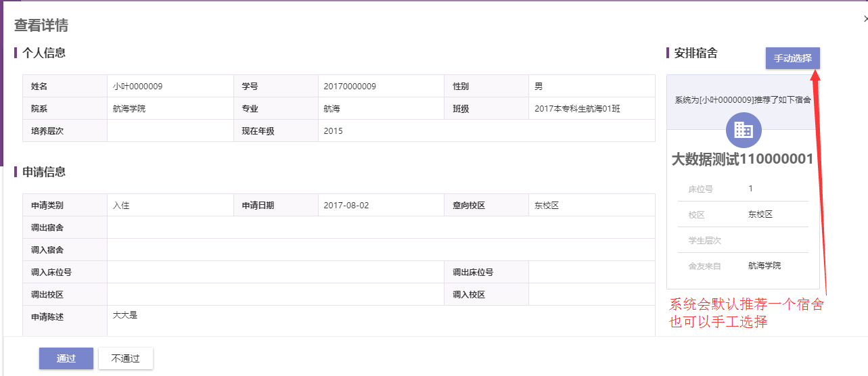Image resolution: width=868 pixels, height=376 pixels.
Task: Click the 个人信息 section heading
Action: 44,53
